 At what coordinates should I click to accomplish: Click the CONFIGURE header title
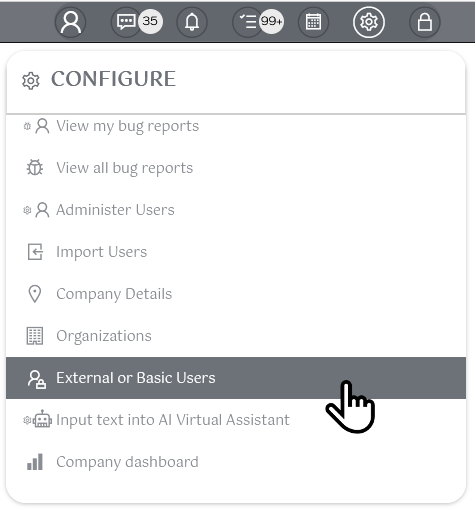tap(113, 79)
